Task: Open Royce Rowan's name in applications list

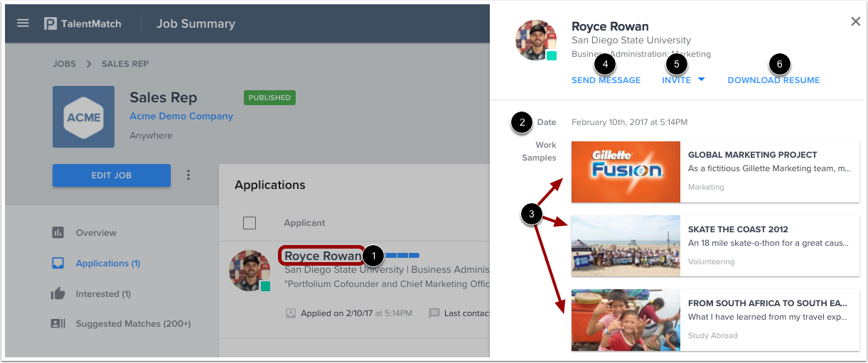Action: 323,256
